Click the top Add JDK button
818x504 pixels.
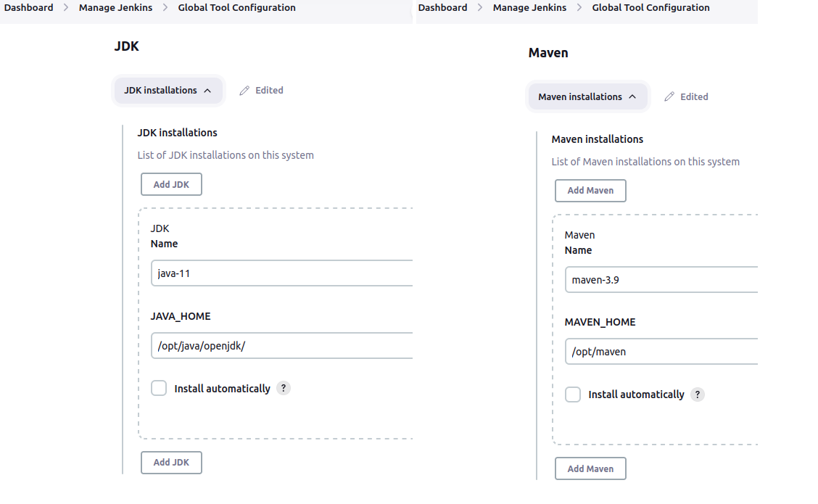171,184
